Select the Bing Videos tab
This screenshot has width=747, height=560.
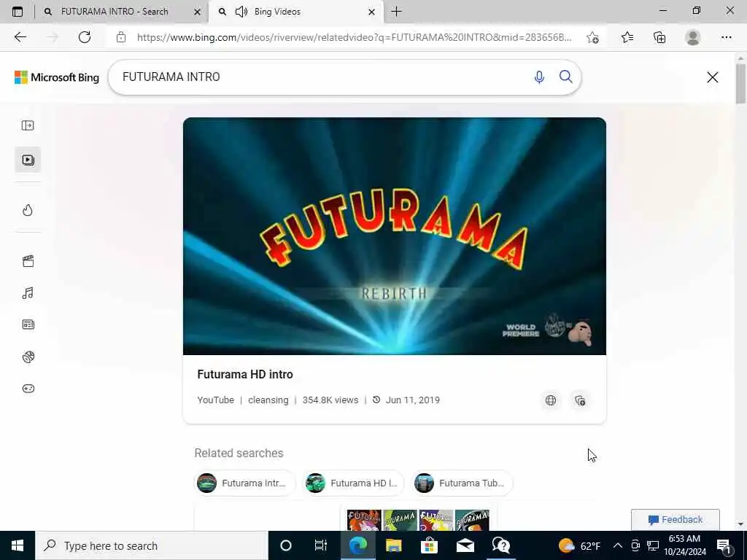[296, 12]
